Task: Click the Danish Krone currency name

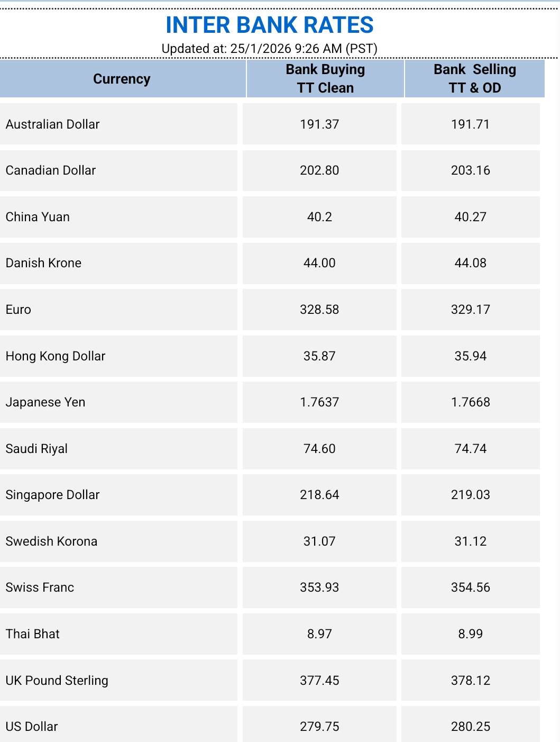Action: [43, 263]
